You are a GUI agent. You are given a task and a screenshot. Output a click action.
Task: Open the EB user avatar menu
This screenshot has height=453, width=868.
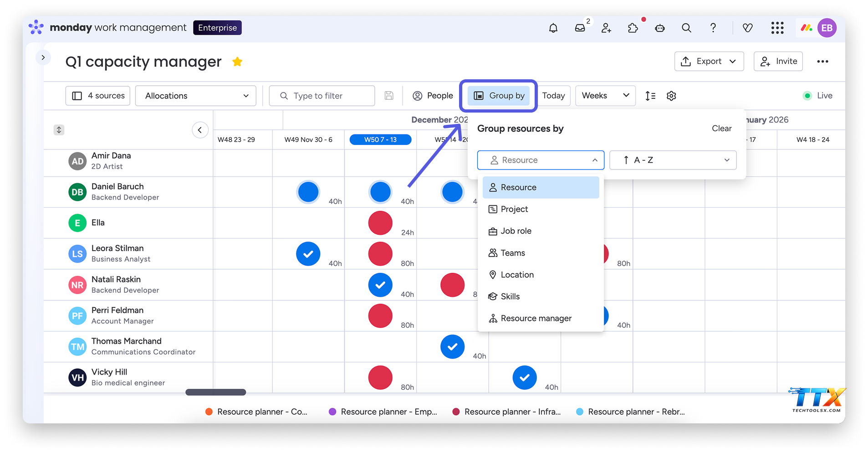point(827,28)
